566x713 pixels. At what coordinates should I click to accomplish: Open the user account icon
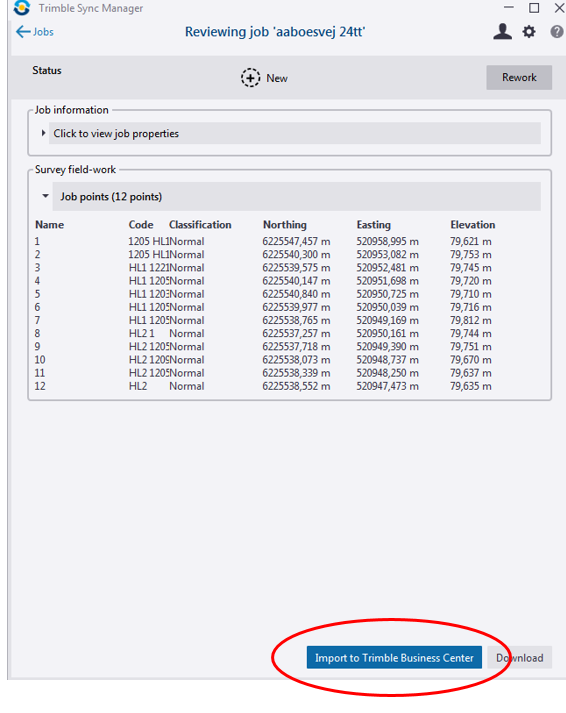502,31
